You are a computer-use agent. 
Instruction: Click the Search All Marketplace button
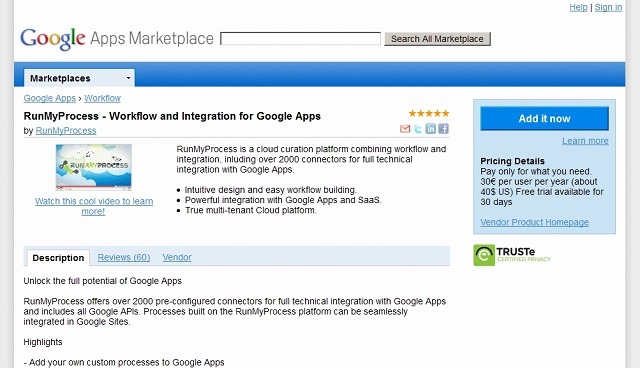coord(437,39)
